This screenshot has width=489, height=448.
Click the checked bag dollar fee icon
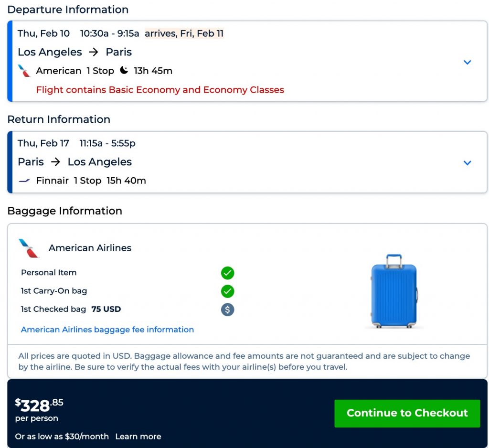(x=227, y=309)
